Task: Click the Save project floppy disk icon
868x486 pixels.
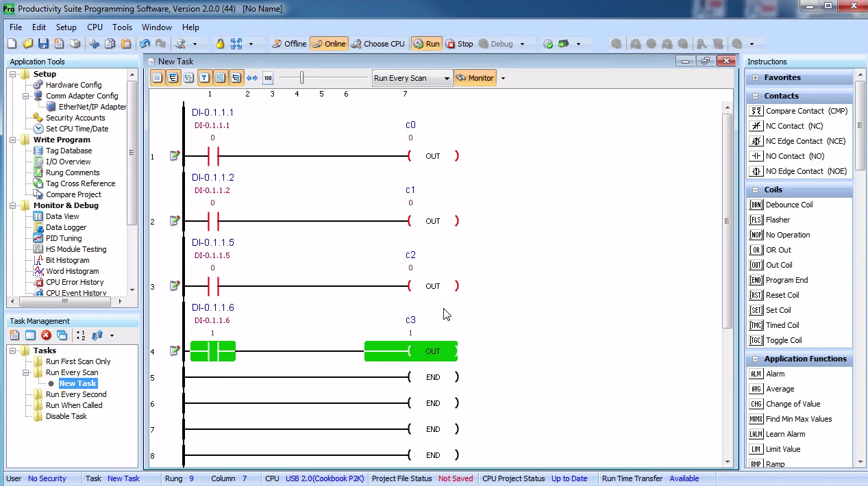Action: point(43,44)
